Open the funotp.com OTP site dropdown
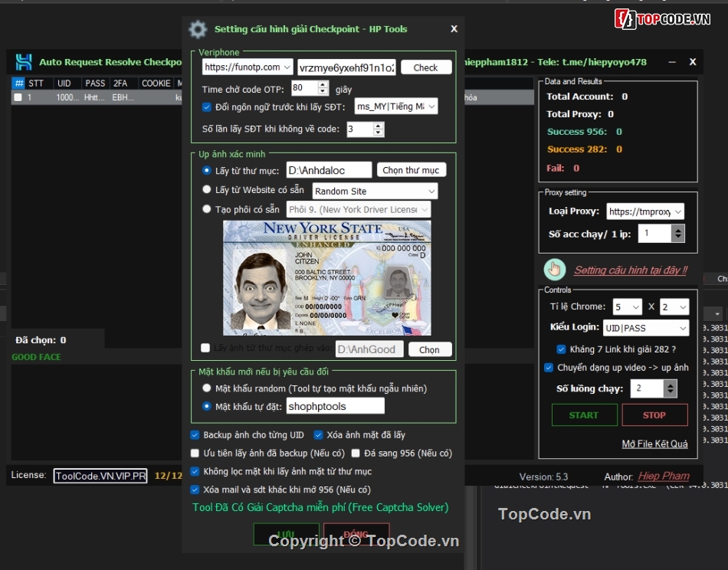 click(248, 67)
